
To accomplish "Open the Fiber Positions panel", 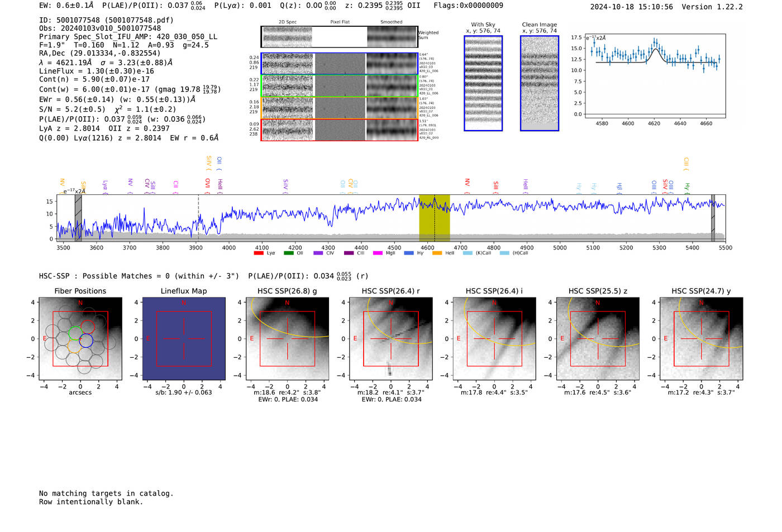I will click(80, 339).
